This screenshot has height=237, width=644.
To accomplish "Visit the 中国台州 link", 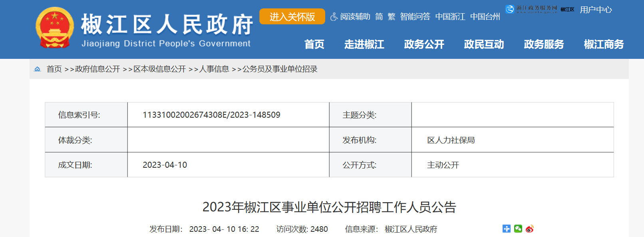I will tap(485, 16).
